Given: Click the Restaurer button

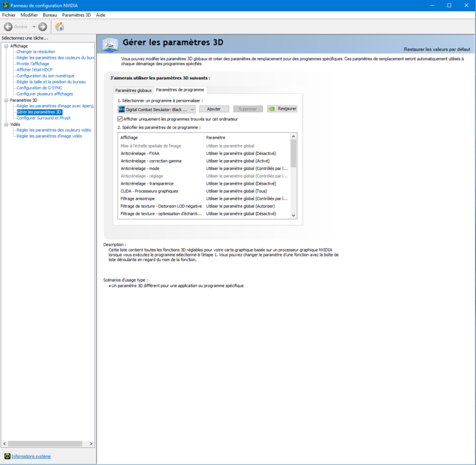Looking at the screenshot, I should (282, 109).
